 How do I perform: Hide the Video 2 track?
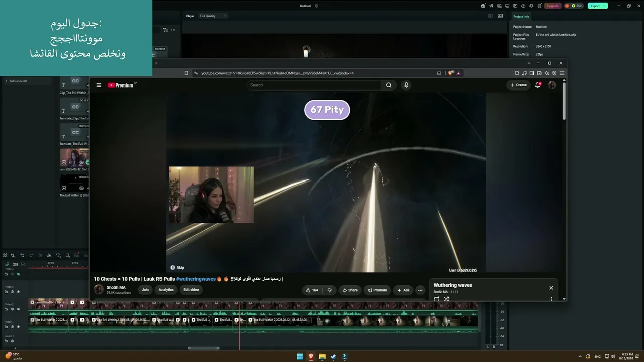(x=18, y=309)
